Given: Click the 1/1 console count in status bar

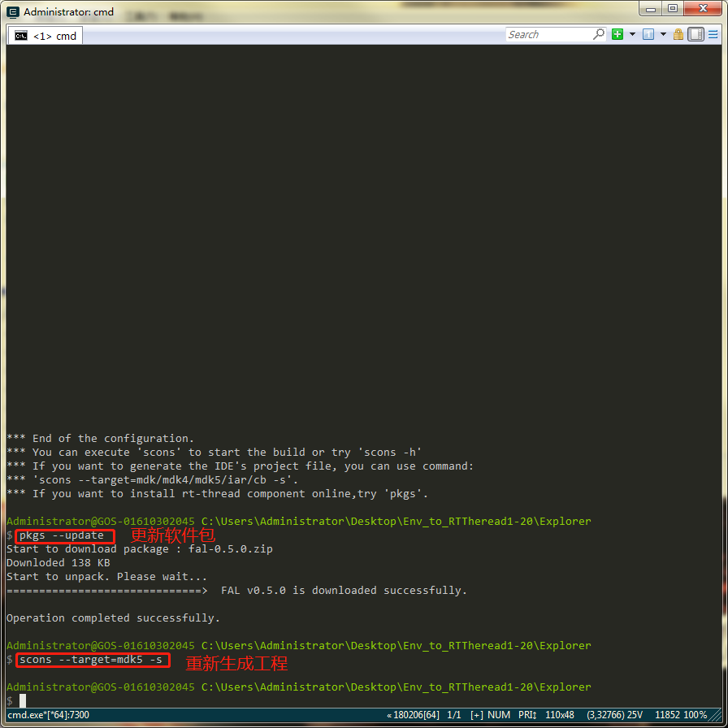Looking at the screenshot, I should pos(453,714).
